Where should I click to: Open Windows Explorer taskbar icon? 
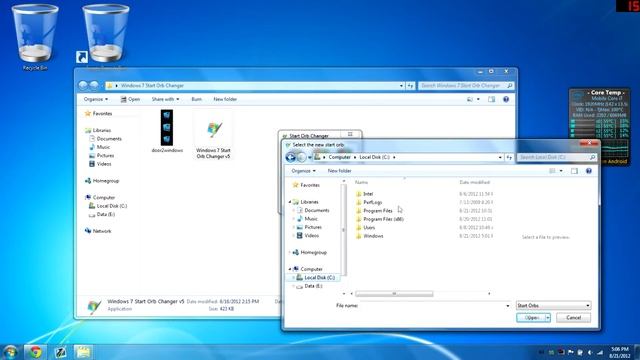tap(83, 352)
